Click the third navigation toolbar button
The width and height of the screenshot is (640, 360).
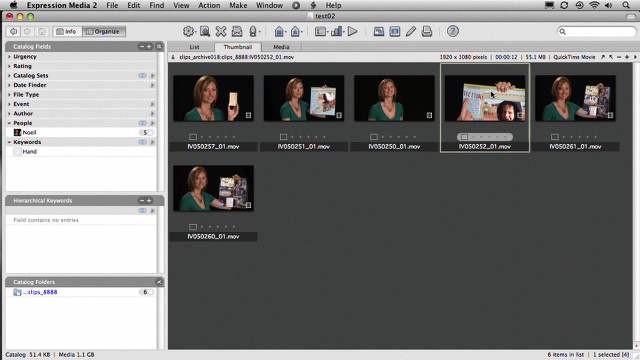pos(42,31)
